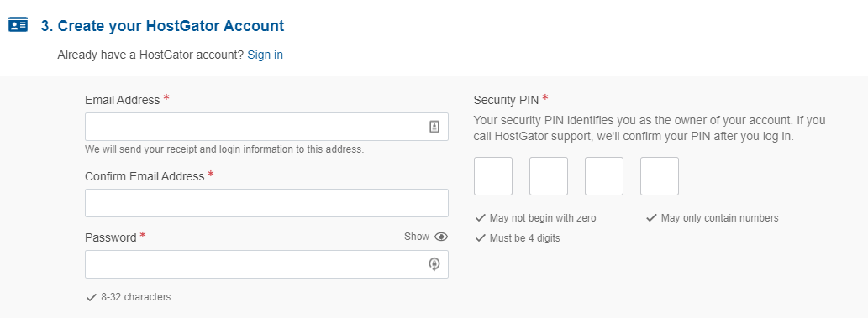
Task: Click the May not begin with zero checkmark
Action: coord(481,218)
